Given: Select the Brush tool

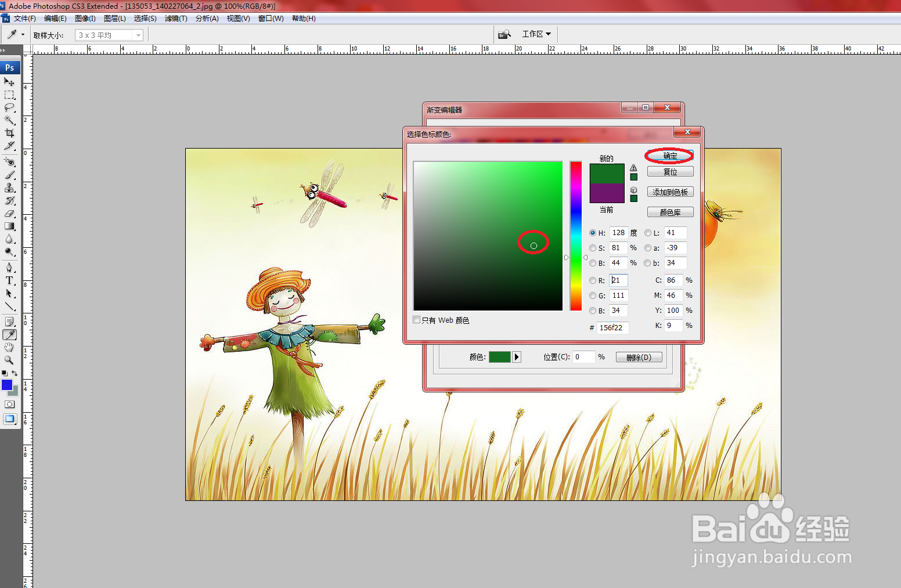Looking at the screenshot, I should pos(9,175).
